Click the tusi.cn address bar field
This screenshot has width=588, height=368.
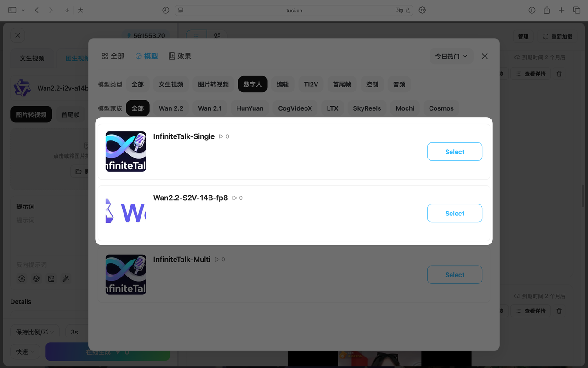294,10
